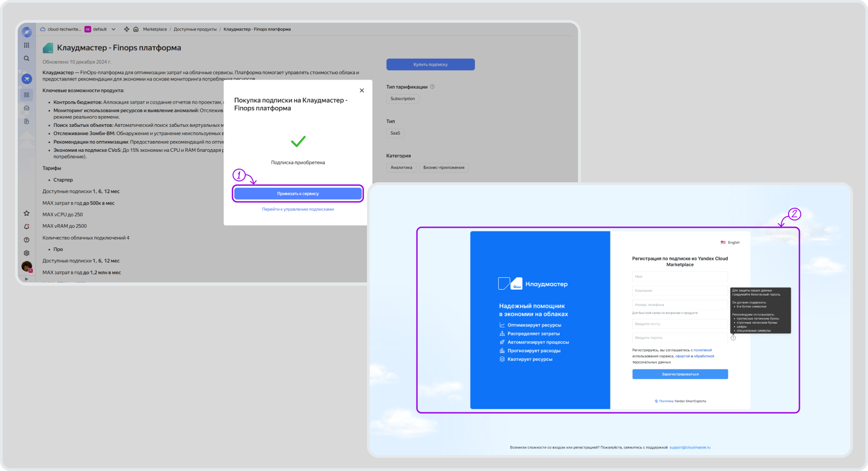The width and height of the screenshot is (868, 471).
Task: Open notifications bell in sidebar
Action: click(26, 226)
